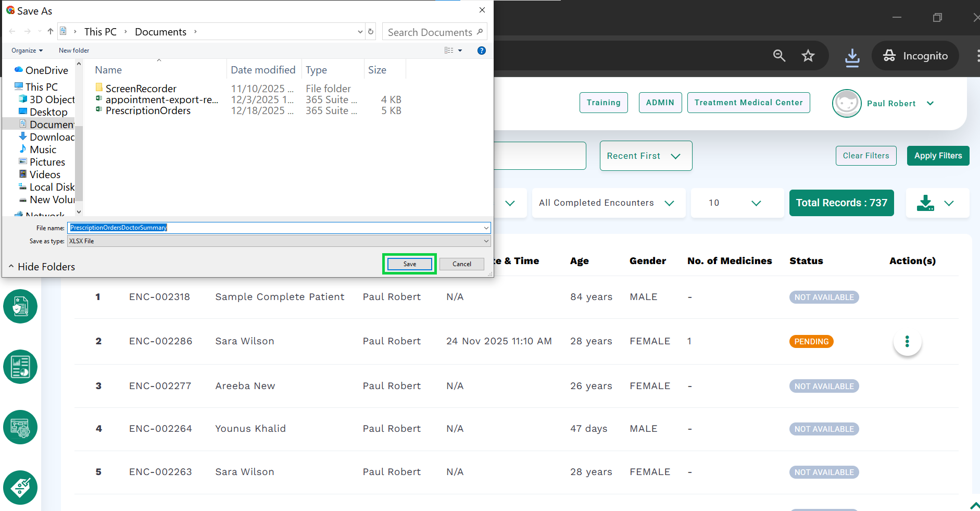Select the PrescriptionOrders file in the list
980x511 pixels.
(148, 111)
